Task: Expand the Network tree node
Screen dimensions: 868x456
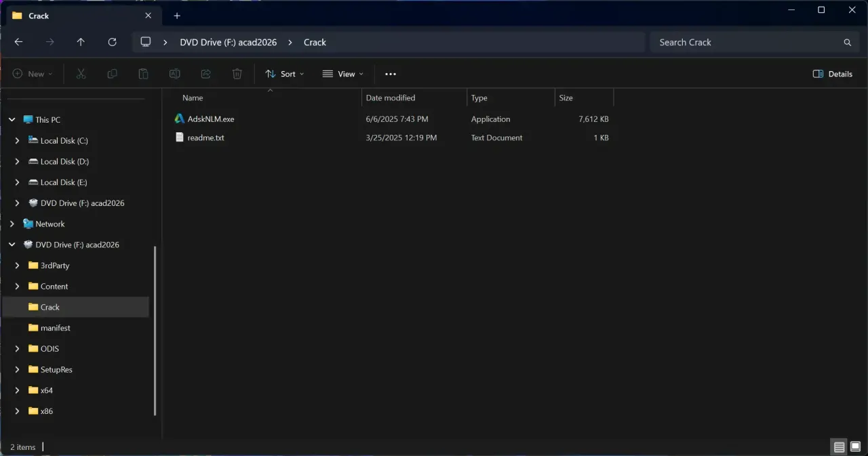Action: [12, 224]
